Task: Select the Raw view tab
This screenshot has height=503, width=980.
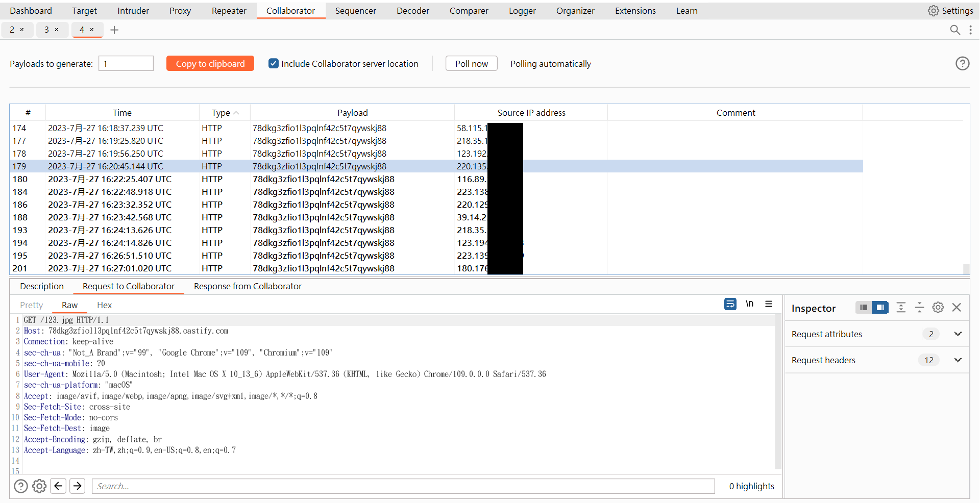Action: [x=69, y=305]
